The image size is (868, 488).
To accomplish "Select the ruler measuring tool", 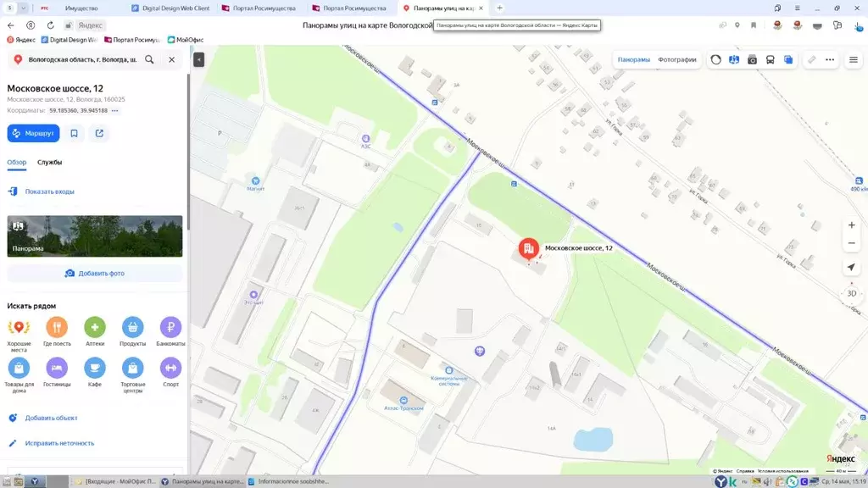I will click(811, 60).
